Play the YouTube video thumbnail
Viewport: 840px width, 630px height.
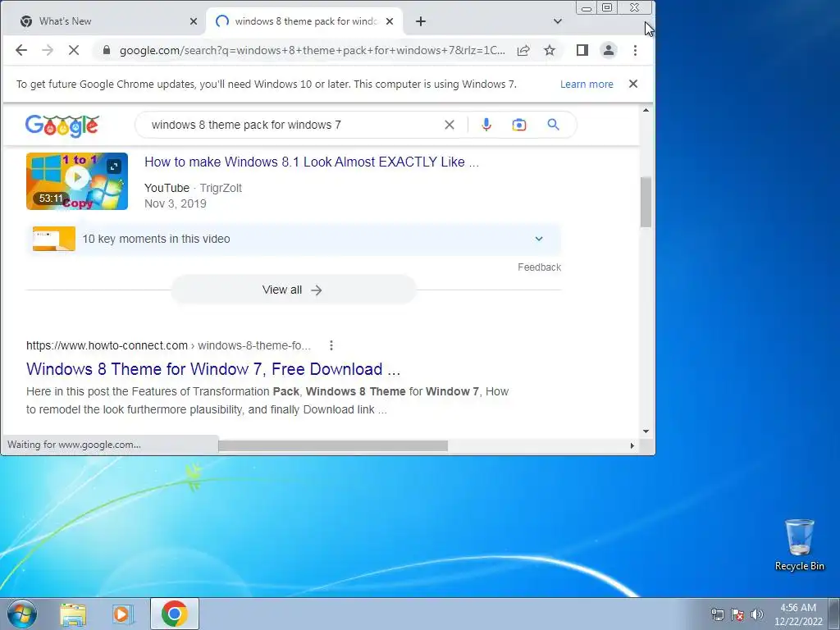(x=77, y=181)
